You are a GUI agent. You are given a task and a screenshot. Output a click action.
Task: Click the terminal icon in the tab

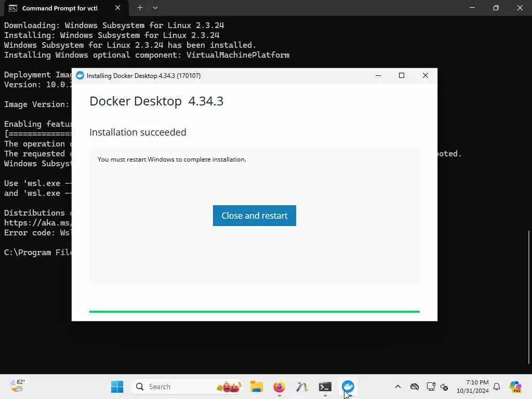click(x=13, y=8)
